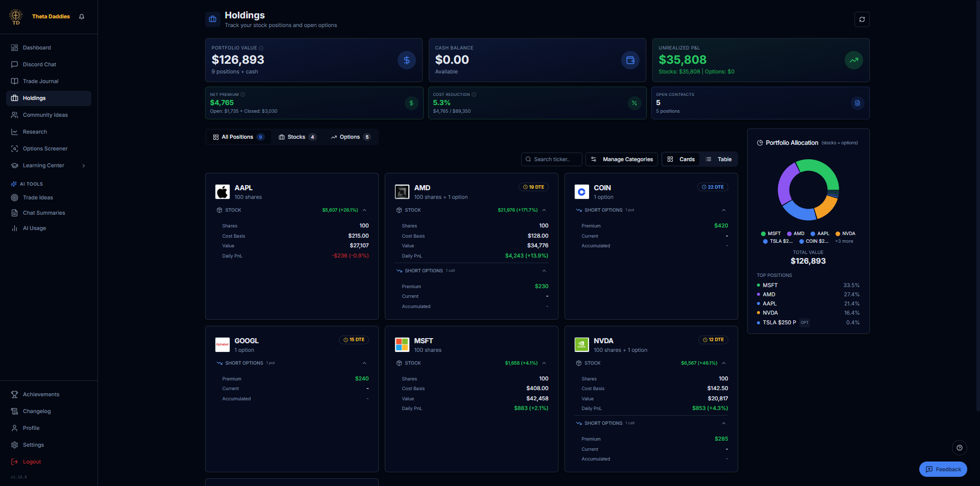This screenshot has height=486, width=980.
Task: Open Research from the sidebar
Action: (x=49, y=132)
